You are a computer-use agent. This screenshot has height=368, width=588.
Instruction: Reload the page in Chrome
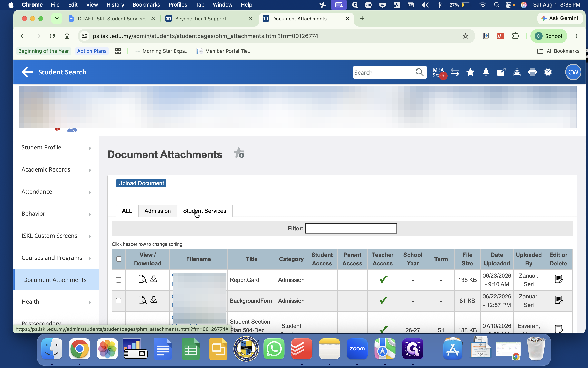(x=52, y=36)
